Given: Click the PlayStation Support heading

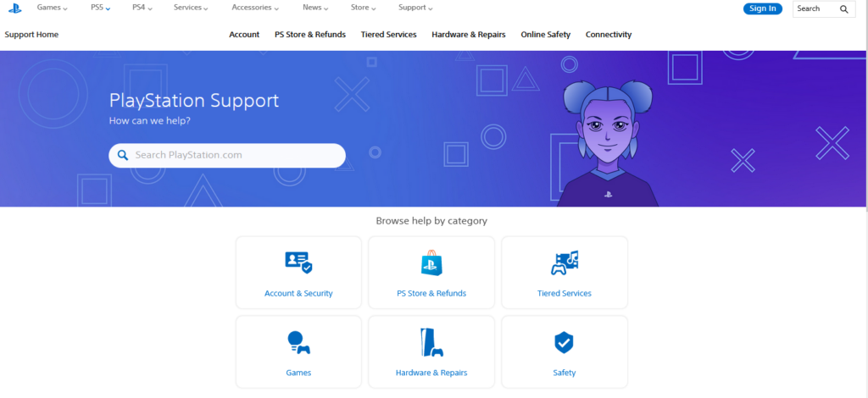Looking at the screenshot, I should (194, 101).
